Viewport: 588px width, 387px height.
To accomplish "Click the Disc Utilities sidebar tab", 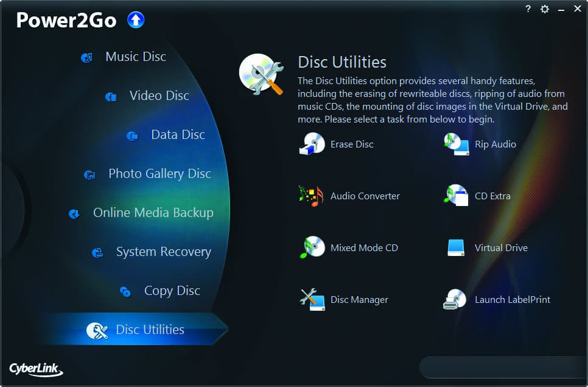I will click(149, 330).
